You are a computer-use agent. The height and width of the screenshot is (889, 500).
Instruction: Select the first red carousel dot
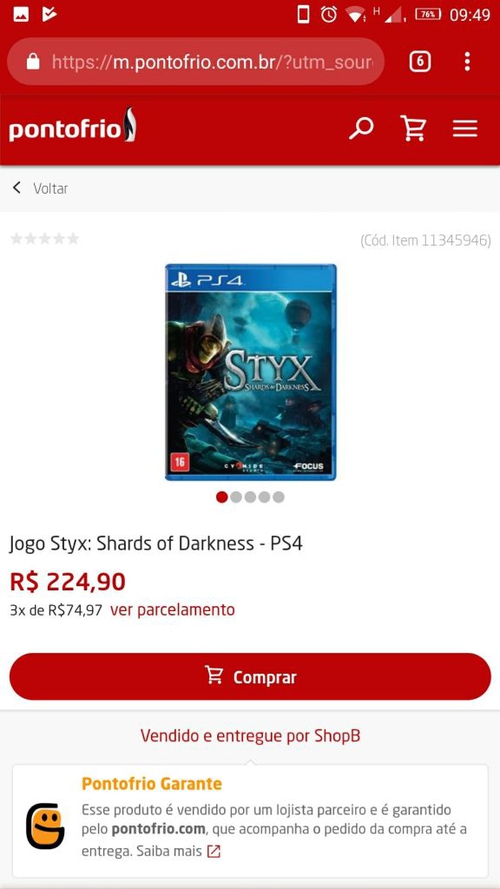(x=222, y=497)
